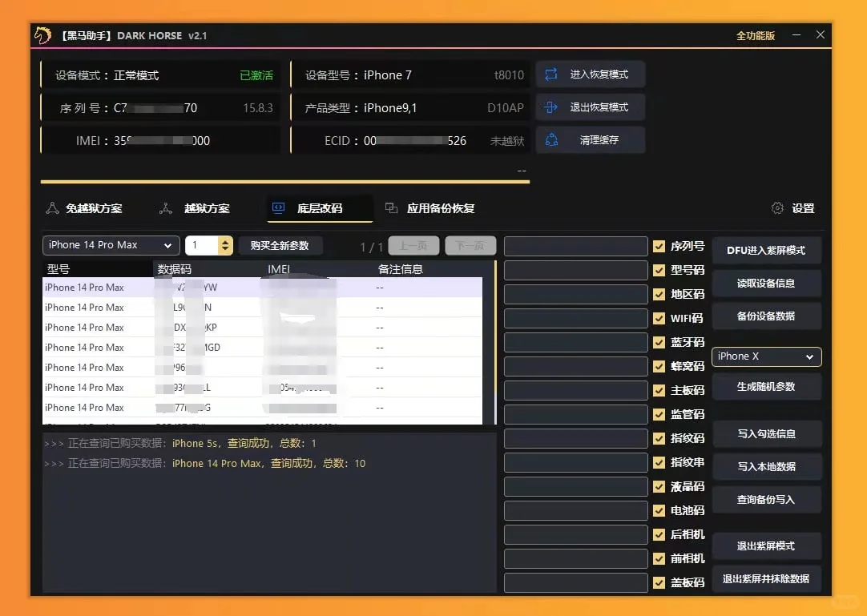Toggle the 主板码 checkbox

(659, 390)
